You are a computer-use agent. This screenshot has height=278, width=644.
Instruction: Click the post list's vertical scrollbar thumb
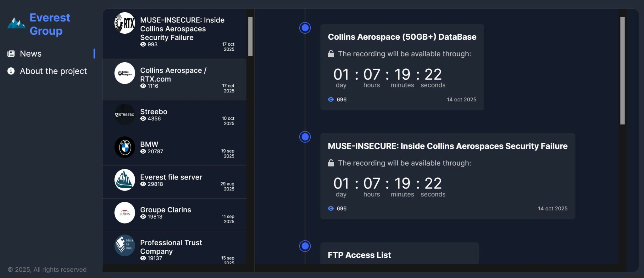click(250, 36)
